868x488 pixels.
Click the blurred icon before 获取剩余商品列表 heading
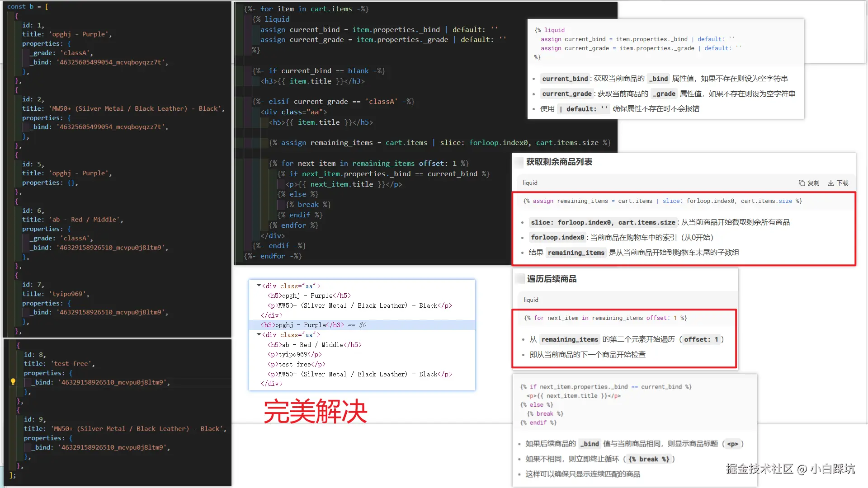(519, 162)
